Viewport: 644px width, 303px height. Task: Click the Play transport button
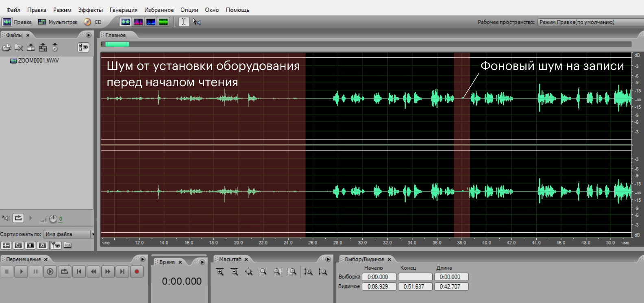21,272
